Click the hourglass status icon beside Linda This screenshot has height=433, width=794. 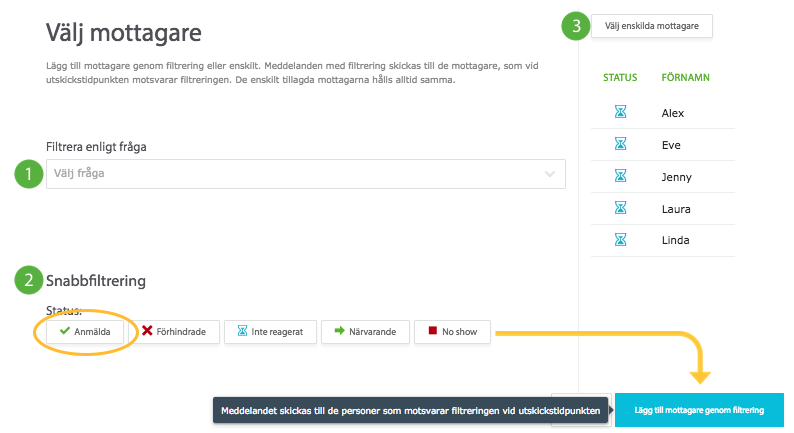tap(620, 240)
